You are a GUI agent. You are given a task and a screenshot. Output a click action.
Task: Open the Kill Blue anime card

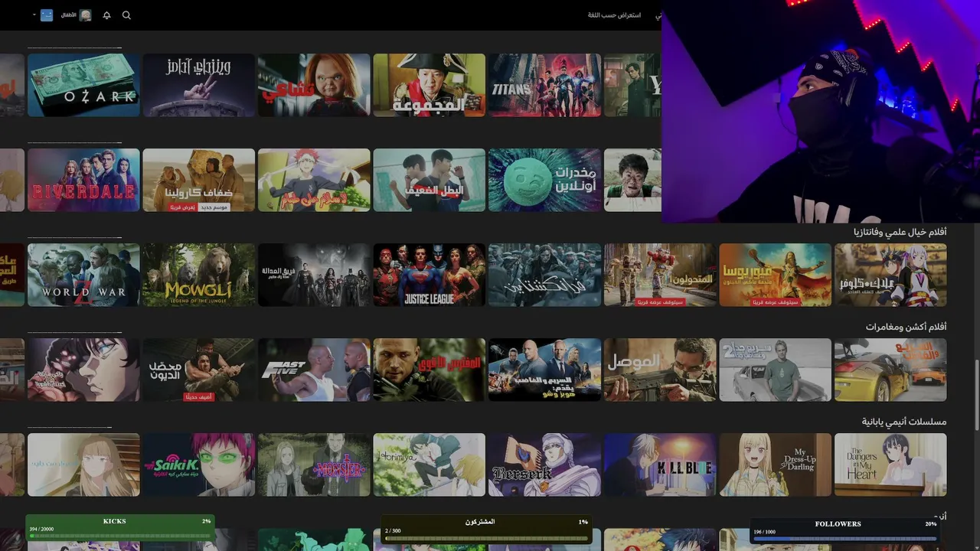pyautogui.click(x=660, y=465)
